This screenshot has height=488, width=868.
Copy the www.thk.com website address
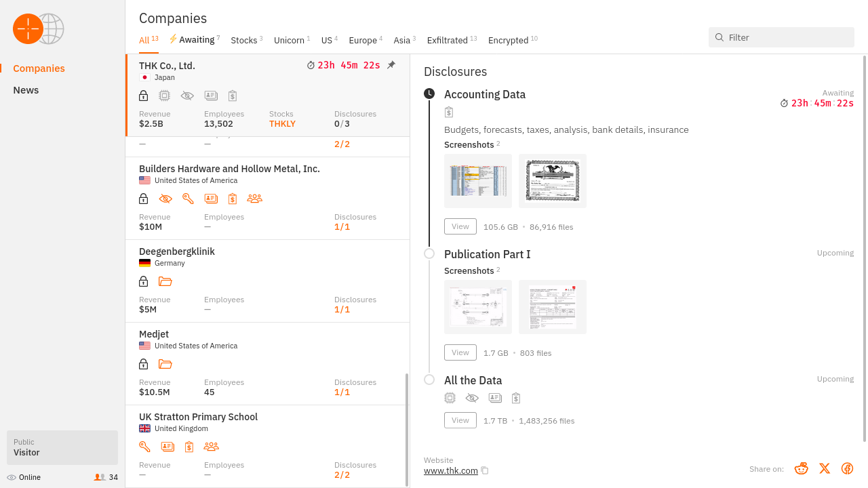click(485, 470)
